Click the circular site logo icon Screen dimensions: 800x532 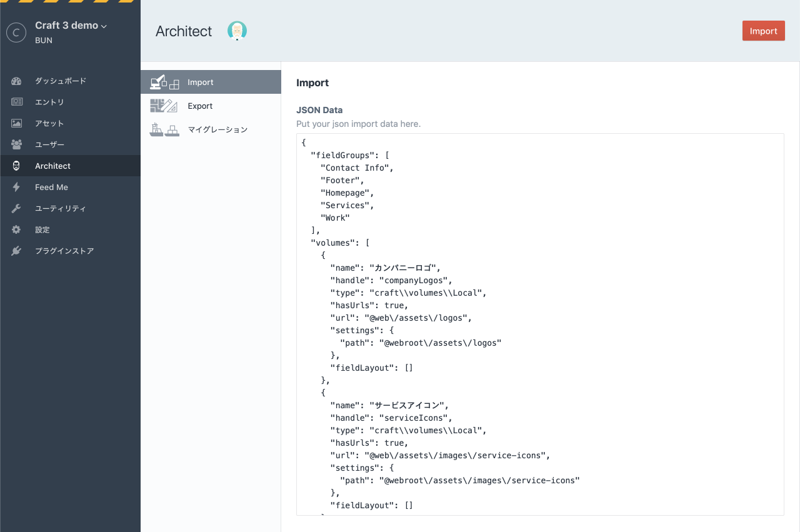pyautogui.click(x=16, y=33)
